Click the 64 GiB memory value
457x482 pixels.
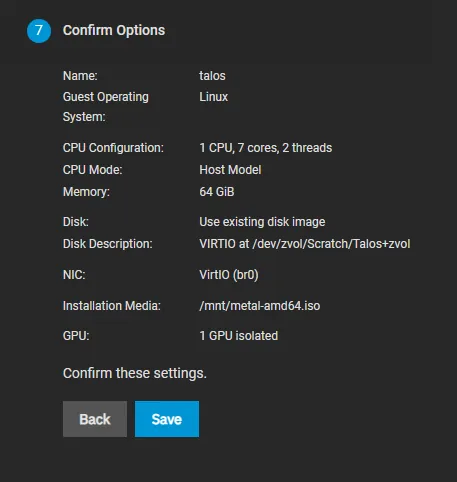click(x=217, y=192)
